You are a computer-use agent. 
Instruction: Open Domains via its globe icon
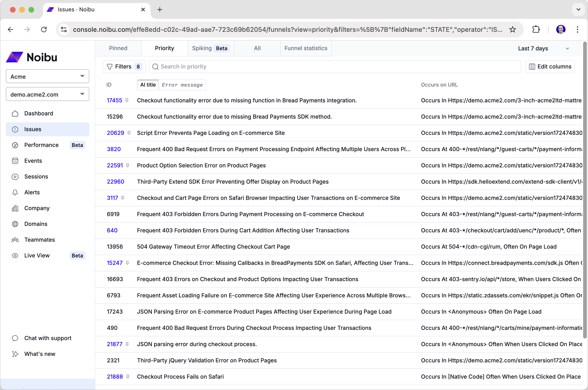coord(15,224)
